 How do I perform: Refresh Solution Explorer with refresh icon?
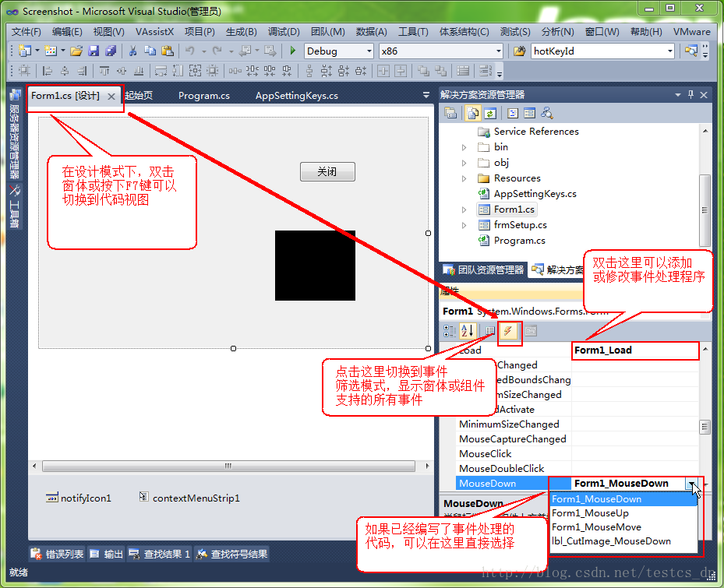tap(490, 113)
